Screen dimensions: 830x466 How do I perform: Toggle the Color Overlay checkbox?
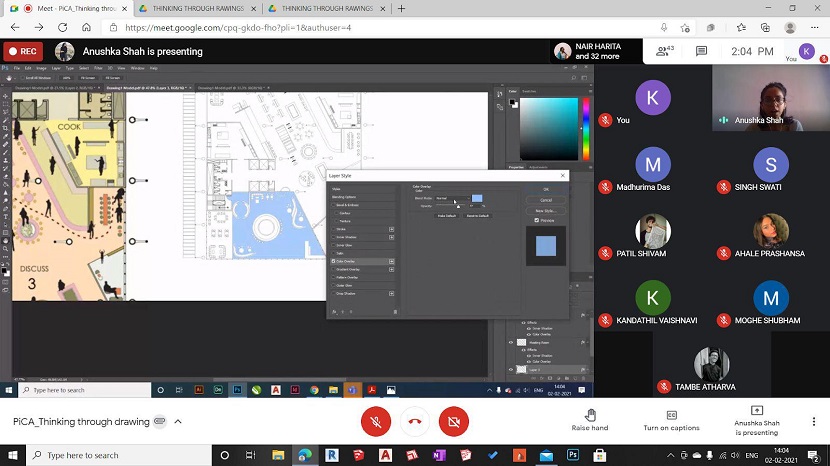tap(334, 261)
